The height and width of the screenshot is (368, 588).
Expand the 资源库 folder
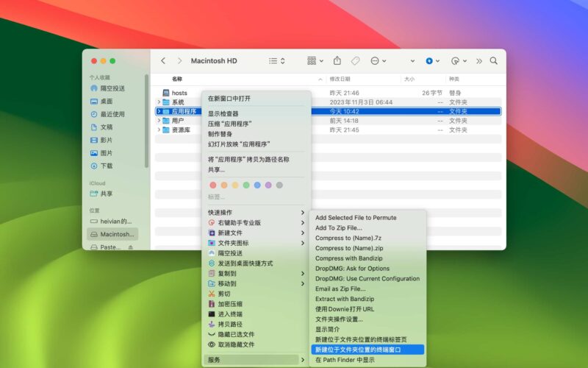click(159, 130)
